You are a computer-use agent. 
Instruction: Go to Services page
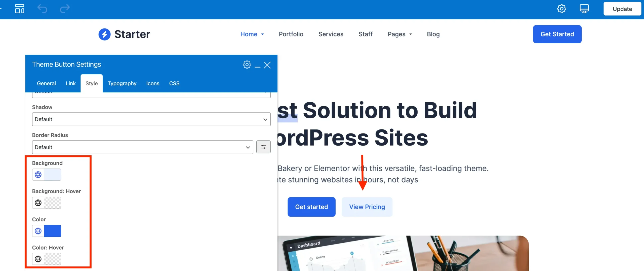pyautogui.click(x=331, y=34)
